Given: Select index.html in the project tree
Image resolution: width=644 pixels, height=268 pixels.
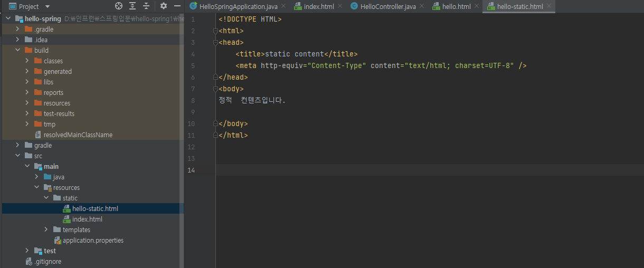Looking at the screenshot, I should 87,219.
